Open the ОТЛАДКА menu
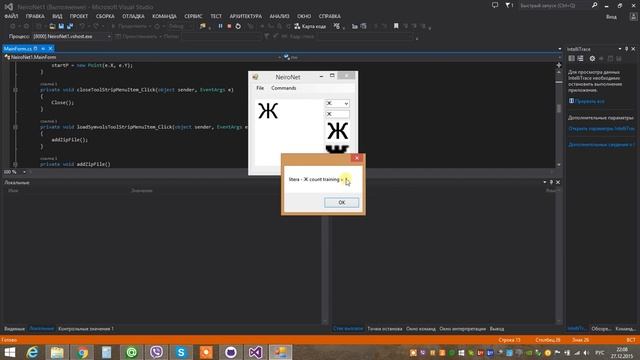 click(133, 16)
